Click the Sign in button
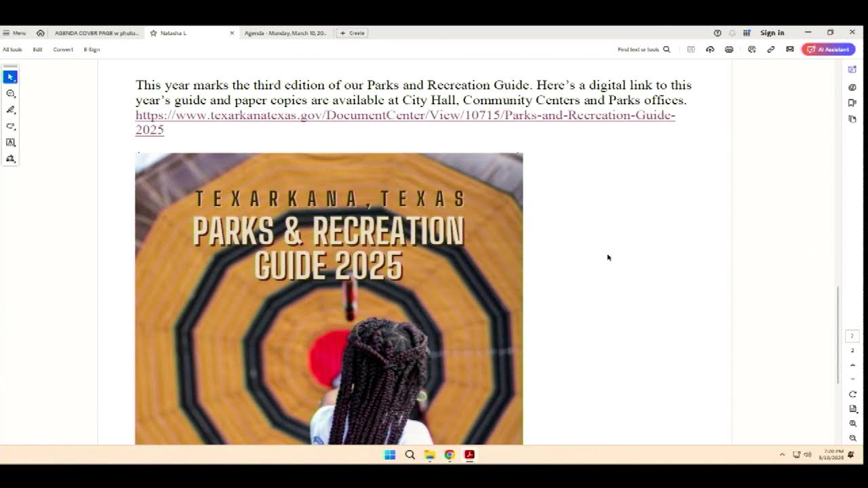 (x=772, y=33)
